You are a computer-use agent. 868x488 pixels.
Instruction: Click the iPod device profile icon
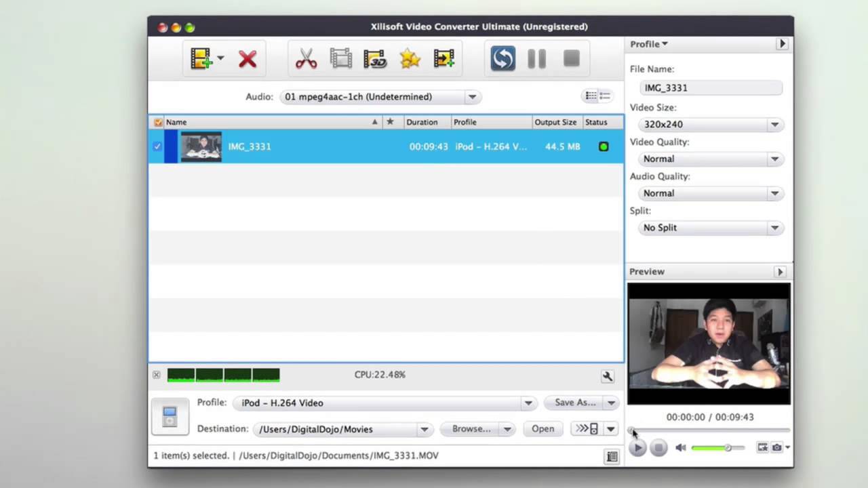tap(170, 415)
